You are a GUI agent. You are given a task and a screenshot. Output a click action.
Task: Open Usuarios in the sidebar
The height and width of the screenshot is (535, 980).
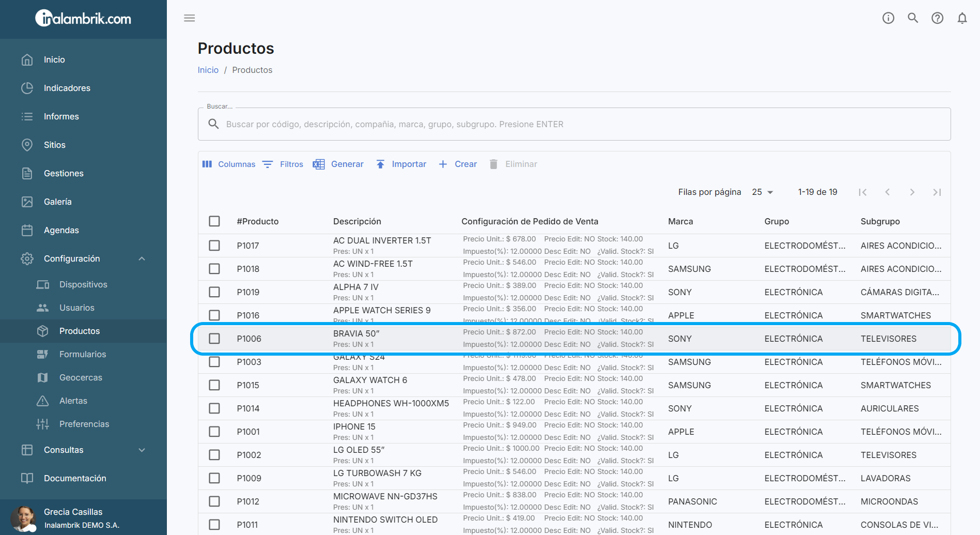[x=77, y=308]
